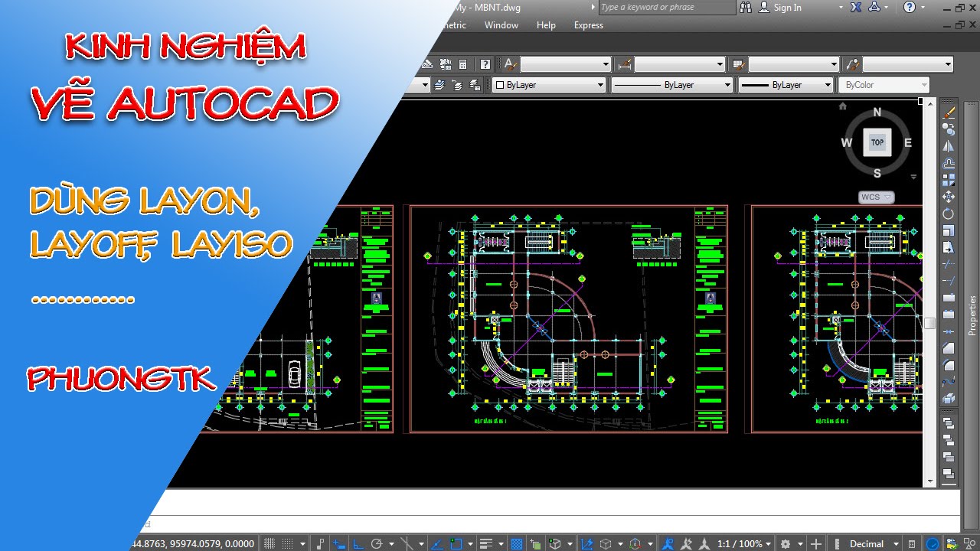Open the workspace switching gear
The width and height of the screenshot is (980, 551).
coord(786,543)
